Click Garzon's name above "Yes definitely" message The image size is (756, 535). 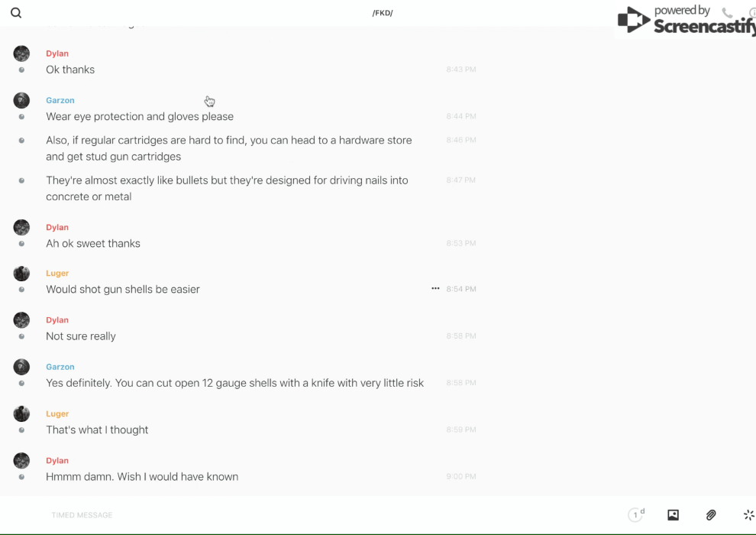coord(60,367)
